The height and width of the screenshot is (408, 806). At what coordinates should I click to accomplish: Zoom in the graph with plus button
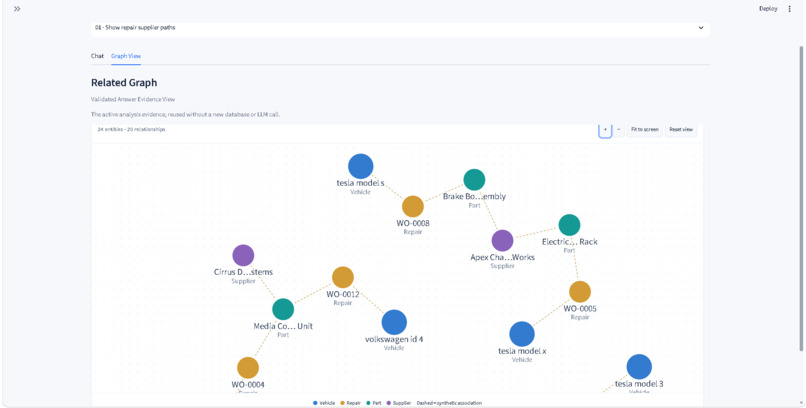[605, 129]
